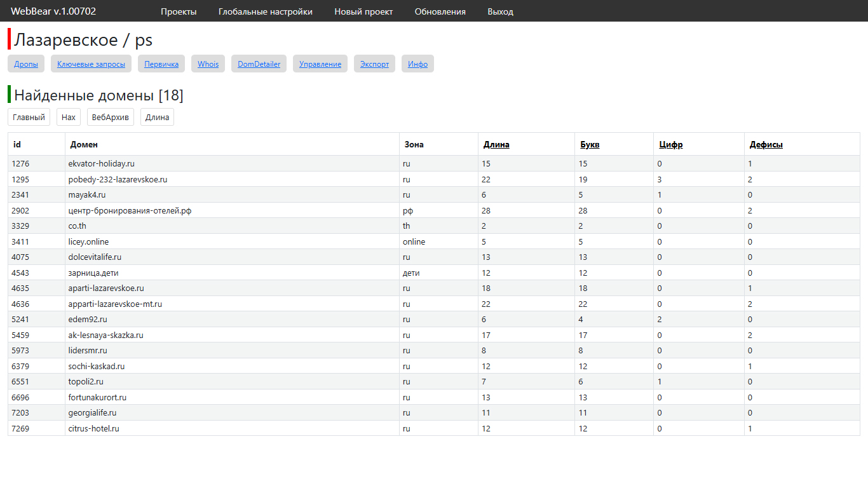Go to the Управление section

point(320,64)
